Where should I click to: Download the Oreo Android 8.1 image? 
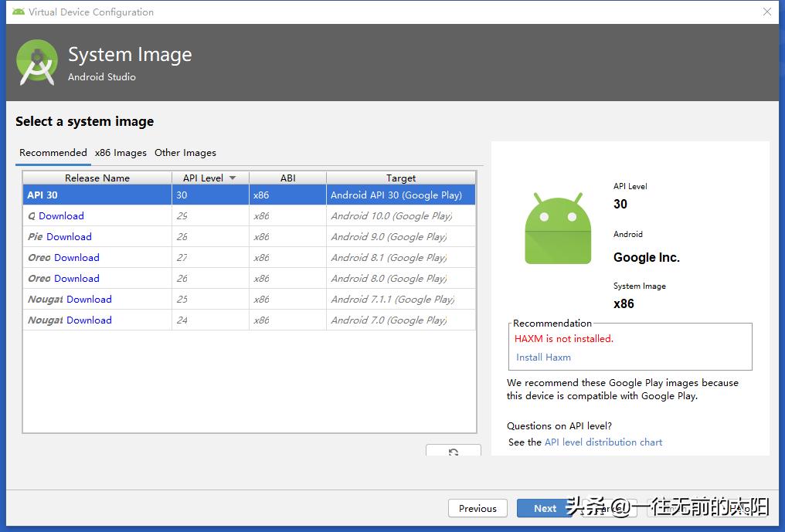click(x=73, y=257)
